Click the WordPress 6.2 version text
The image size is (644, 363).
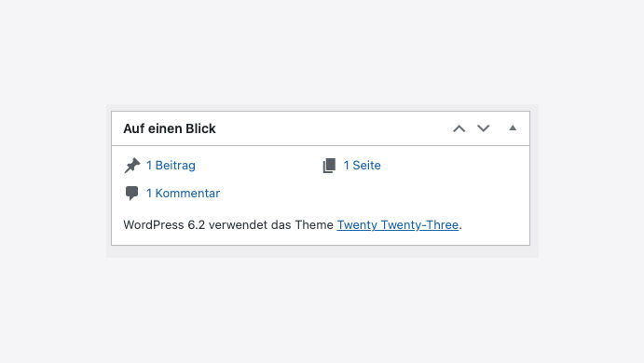click(164, 224)
